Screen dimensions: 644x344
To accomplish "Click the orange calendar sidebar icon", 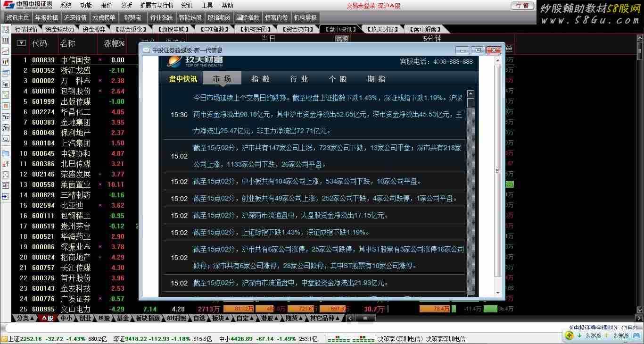I will 6,106.
